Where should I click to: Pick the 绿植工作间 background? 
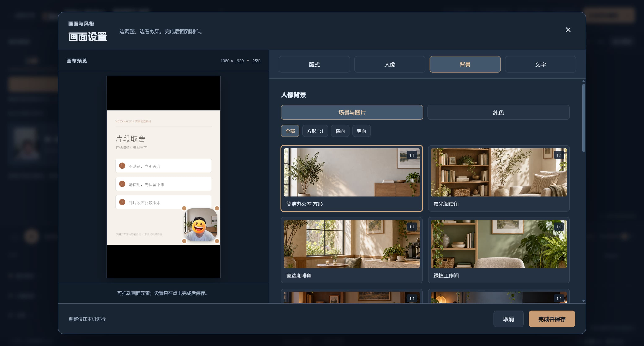(x=499, y=250)
